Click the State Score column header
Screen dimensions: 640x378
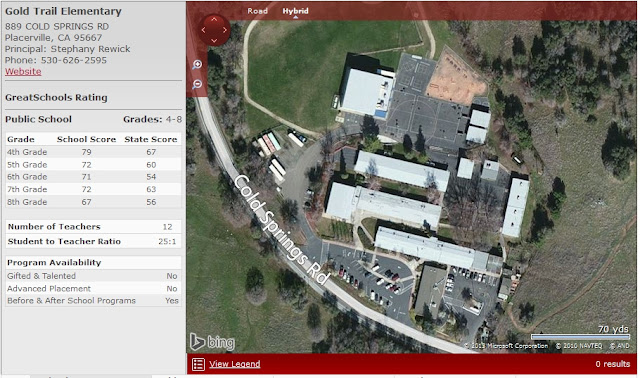tap(151, 139)
